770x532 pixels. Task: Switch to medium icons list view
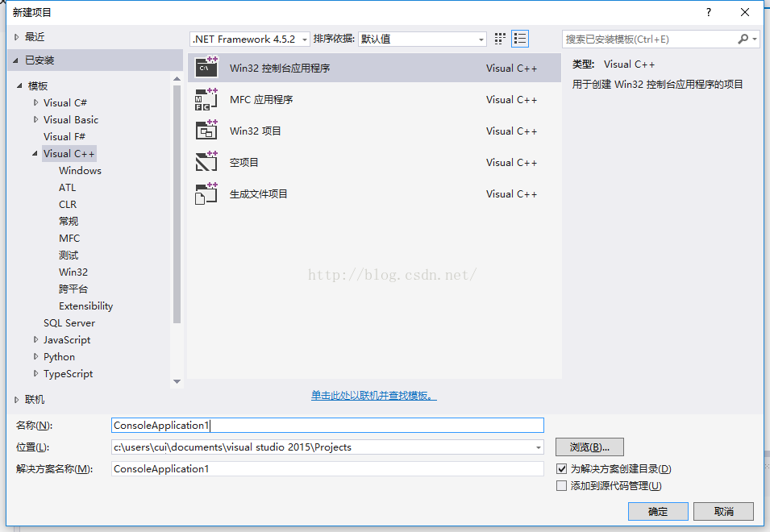coord(520,39)
